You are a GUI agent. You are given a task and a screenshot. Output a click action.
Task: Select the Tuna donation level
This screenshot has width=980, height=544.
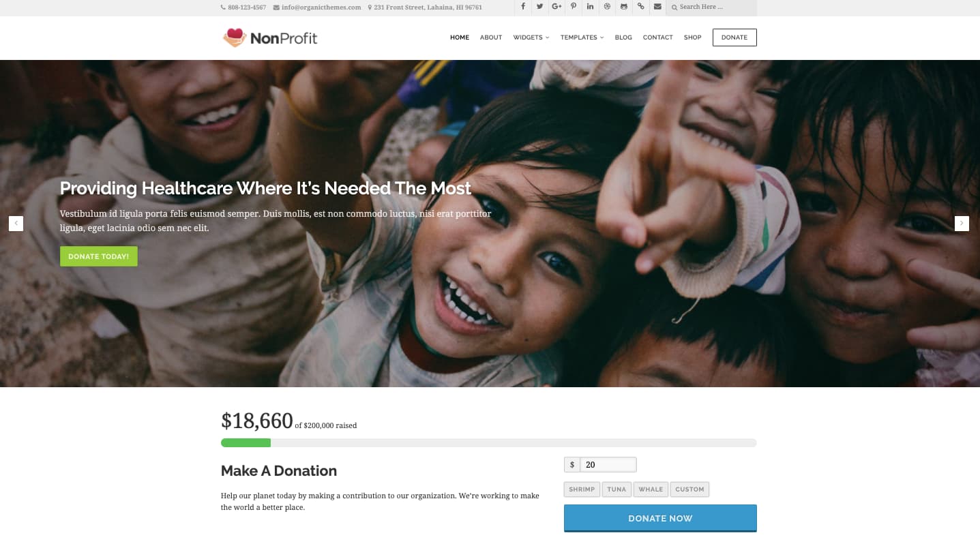pos(617,489)
